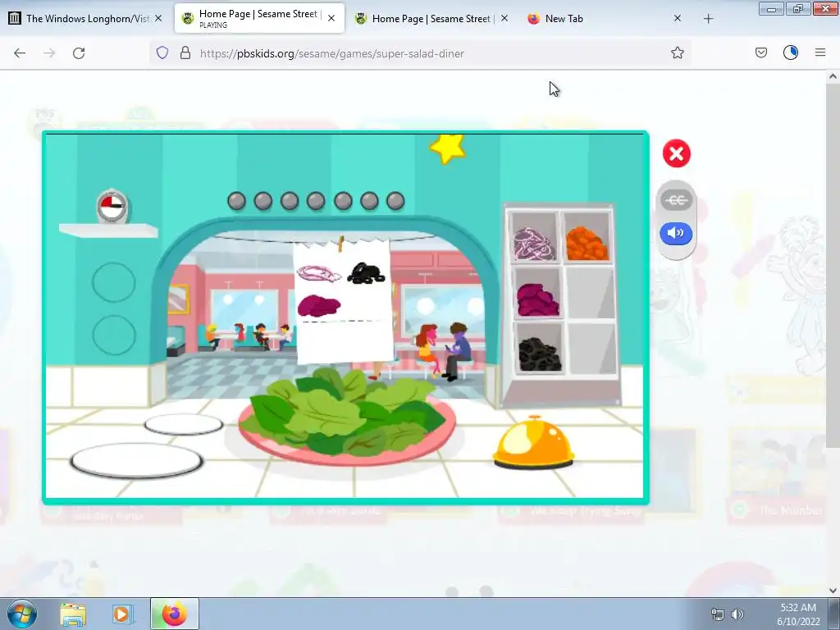The image size is (840, 630).
Task: Pick the orange ingredient from shelf
Action: [587, 244]
